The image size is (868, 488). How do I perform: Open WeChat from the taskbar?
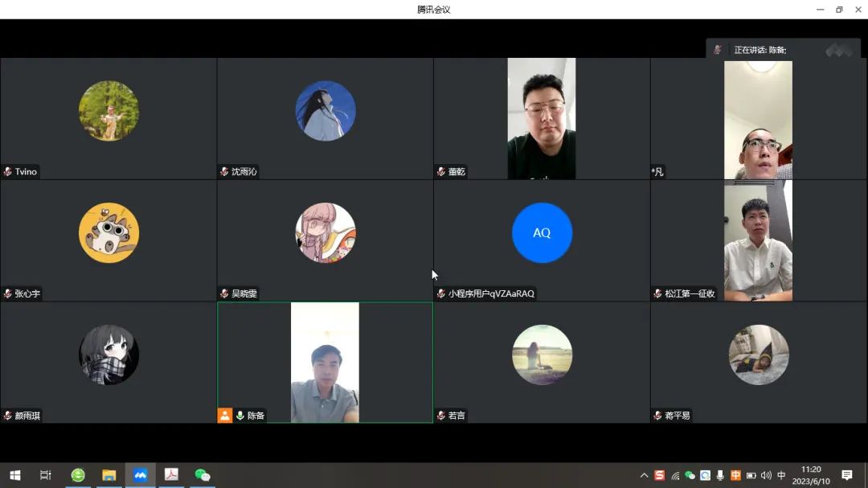click(203, 475)
